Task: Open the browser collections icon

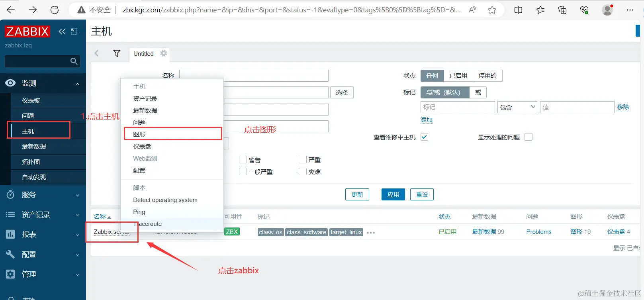Action: coord(562,10)
